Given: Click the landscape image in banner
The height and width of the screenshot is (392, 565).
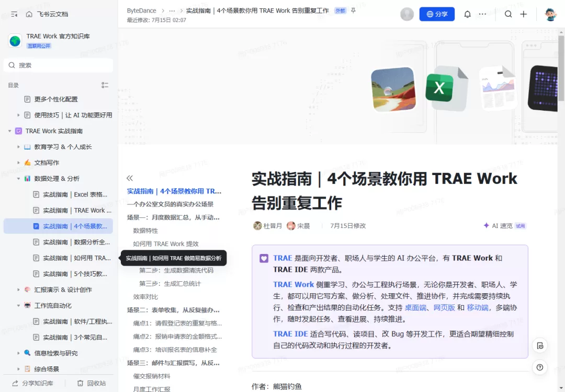Looking at the screenshot, I should click(393, 89).
